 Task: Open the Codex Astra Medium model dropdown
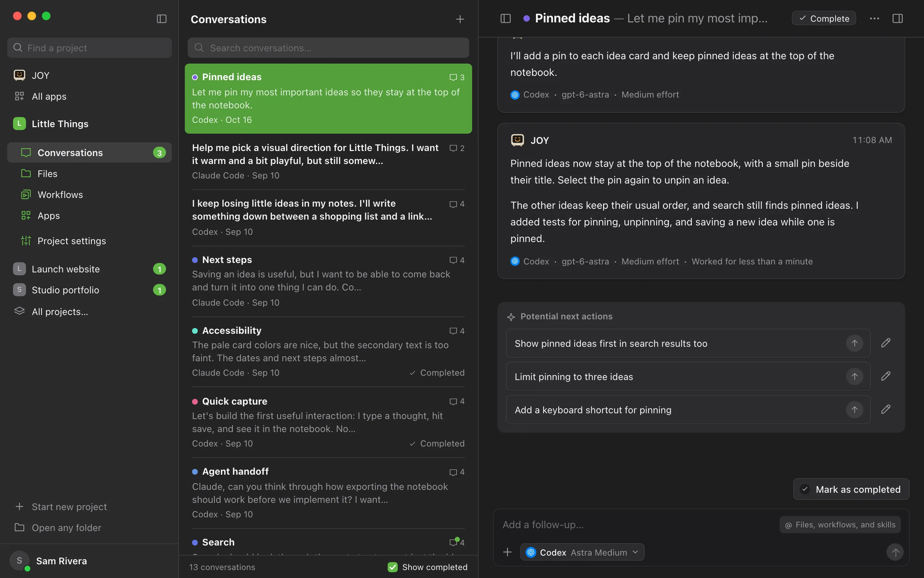click(582, 552)
